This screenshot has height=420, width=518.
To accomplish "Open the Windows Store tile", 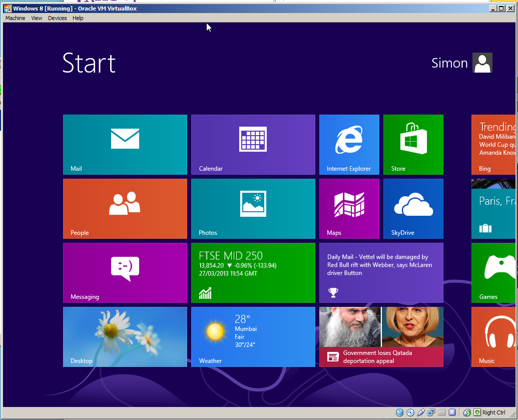I will 413,144.
